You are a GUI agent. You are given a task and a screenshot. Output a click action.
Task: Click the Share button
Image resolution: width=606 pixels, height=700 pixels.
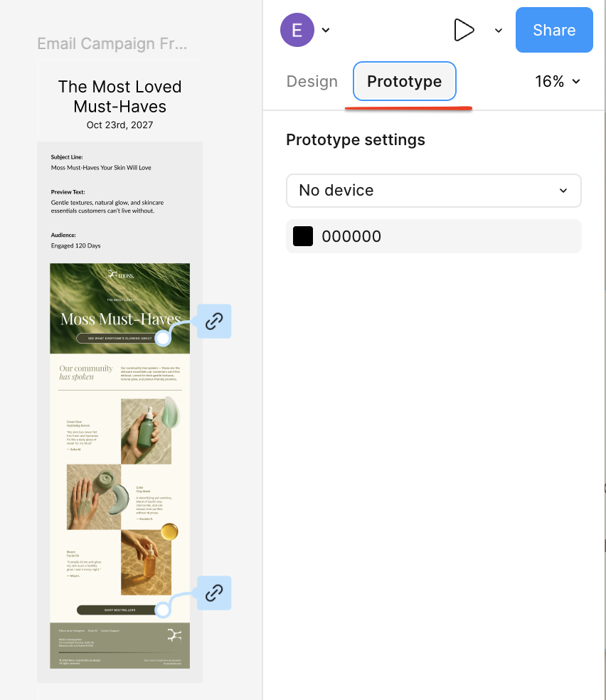tap(553, 30)
